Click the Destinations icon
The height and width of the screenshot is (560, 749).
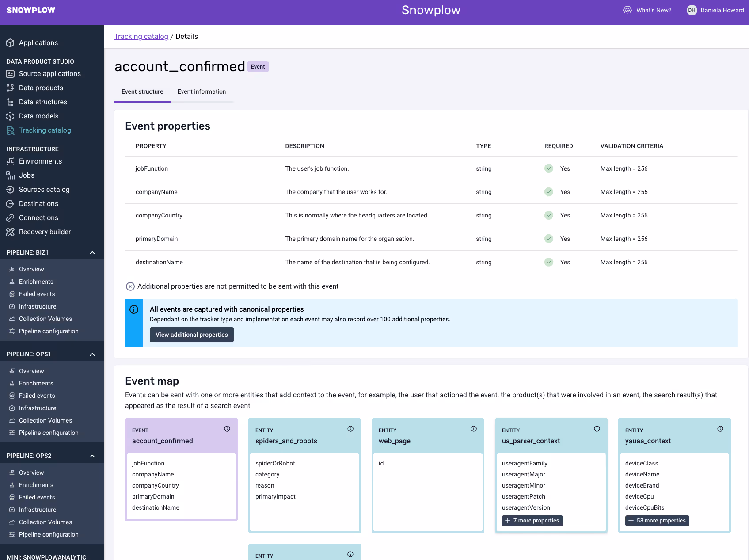[x=10, y=204]
